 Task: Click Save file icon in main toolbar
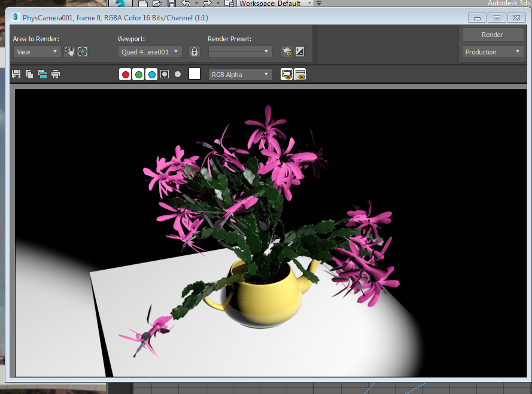(x=171, y=4)
